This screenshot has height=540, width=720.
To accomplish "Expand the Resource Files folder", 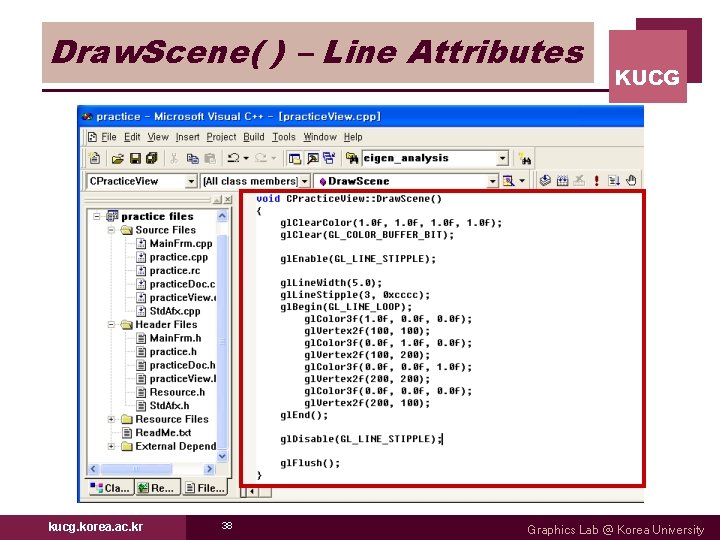I will point(111,419).
